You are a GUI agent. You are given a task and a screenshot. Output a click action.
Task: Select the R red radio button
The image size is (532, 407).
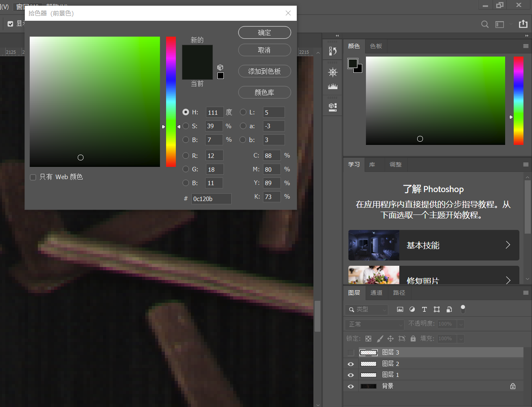click(186, 155)
